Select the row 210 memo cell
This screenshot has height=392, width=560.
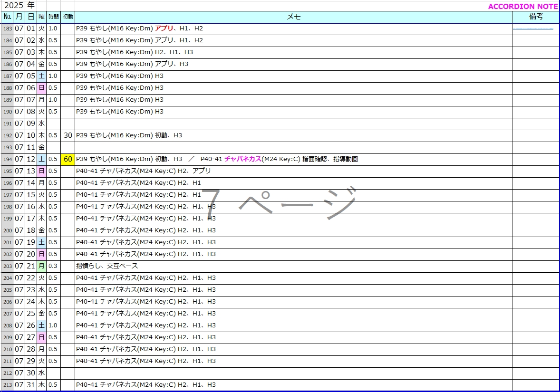(294, 350)
